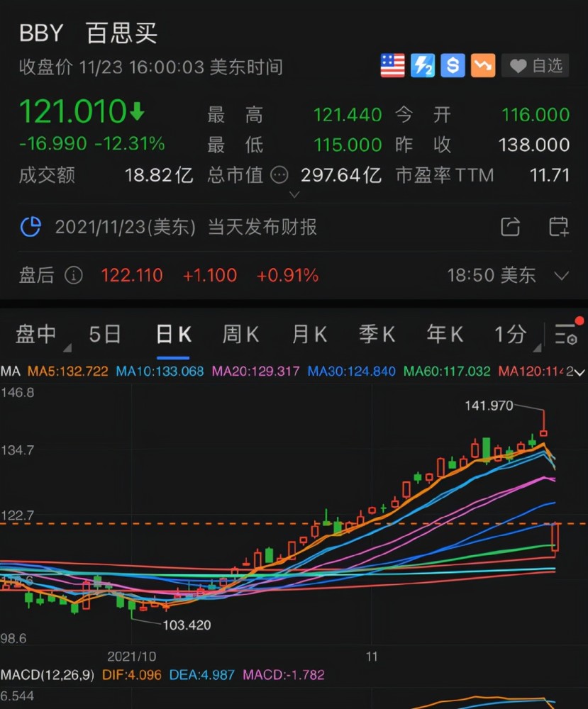Tap the 103.420 low price label

pyautogui.click(x=187, y=625)
